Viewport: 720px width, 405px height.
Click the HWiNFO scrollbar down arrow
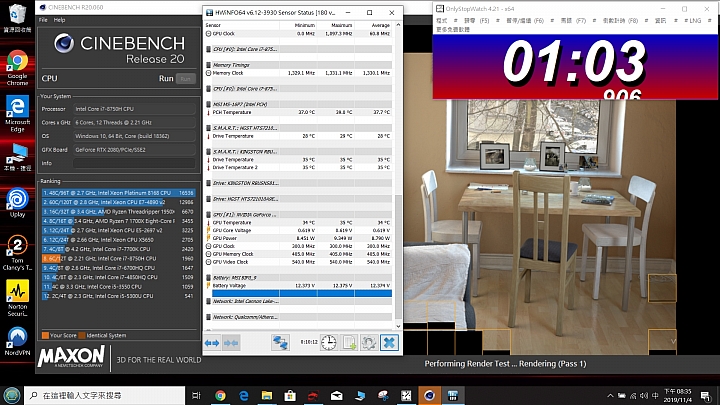[x=398, y=326]
